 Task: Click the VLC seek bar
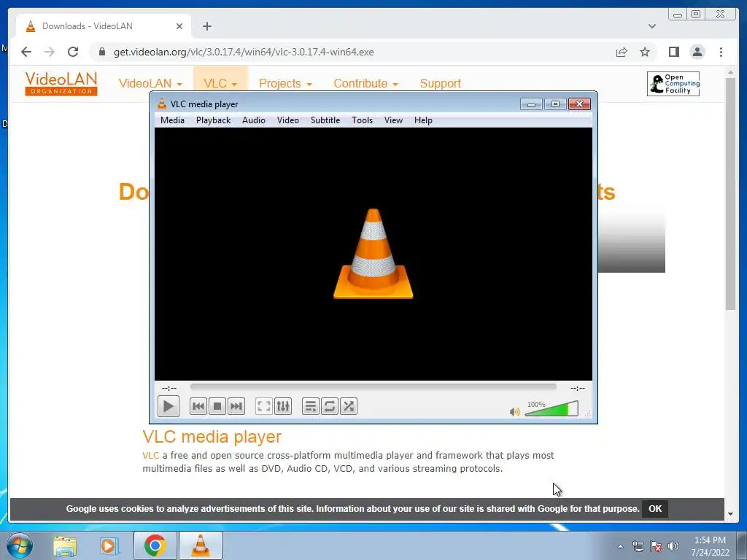tap(373, 387)
